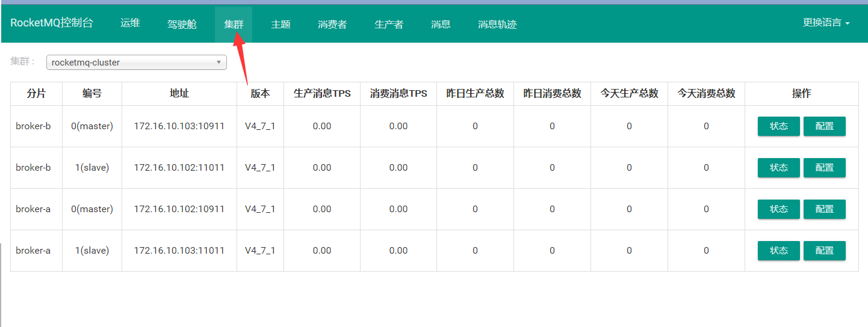Click broker-a name in 172.16.10.103:11011 row
Screen dimensions: 868x327
click(x=33, y=251)
